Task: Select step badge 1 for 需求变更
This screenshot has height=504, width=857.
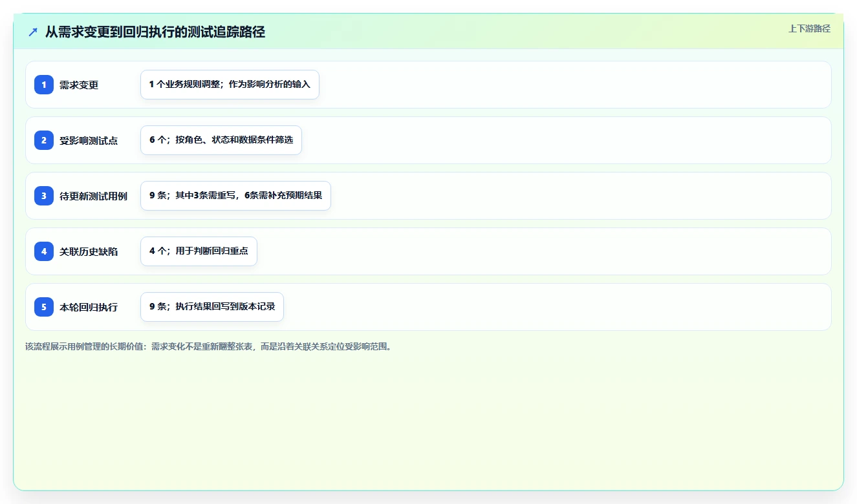Action: (44, 85)
